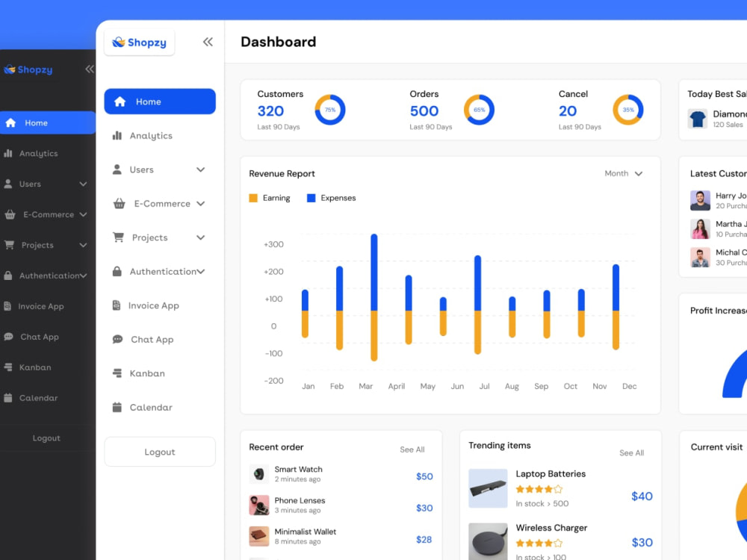Viewport: 747px width, 560px height.
Task: Click the Chat App bubble icon in light sidebar
Action: (118, 340)
